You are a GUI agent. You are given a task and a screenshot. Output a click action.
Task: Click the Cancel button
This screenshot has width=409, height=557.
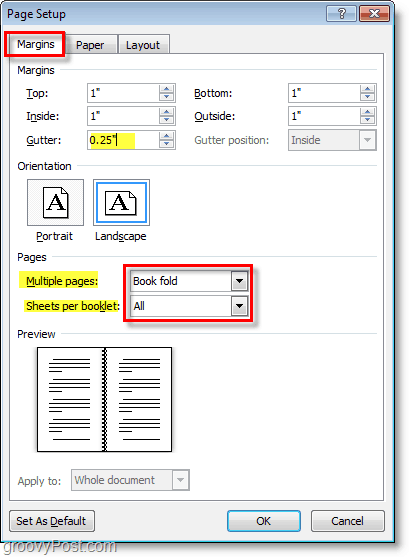[x=347, y=521]
